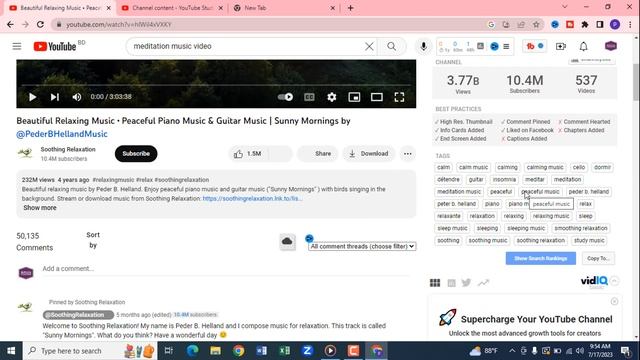Open the account avatar menu
Image resolution: width=640 pixels, height=360 pixels.
coord(611,46)
